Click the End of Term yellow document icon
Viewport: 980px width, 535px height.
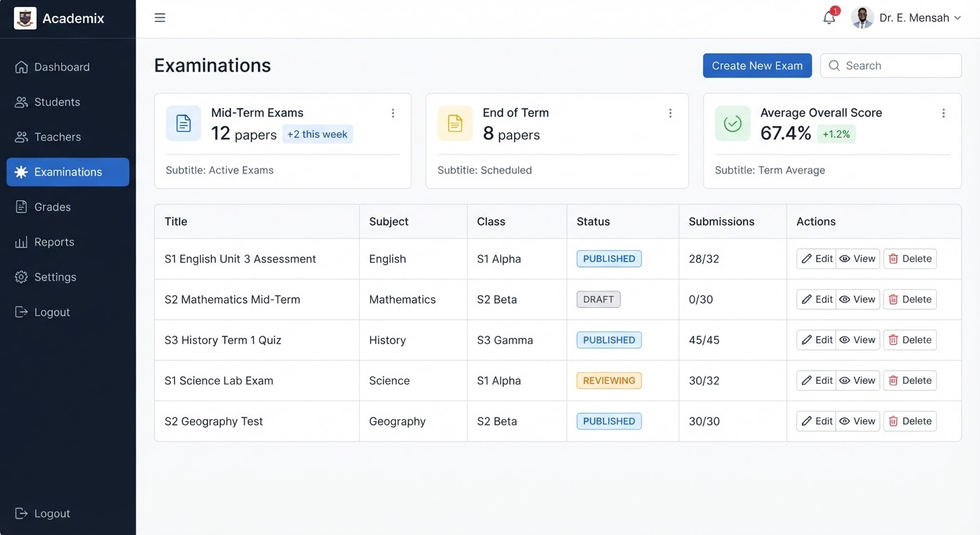pos(455,123)
